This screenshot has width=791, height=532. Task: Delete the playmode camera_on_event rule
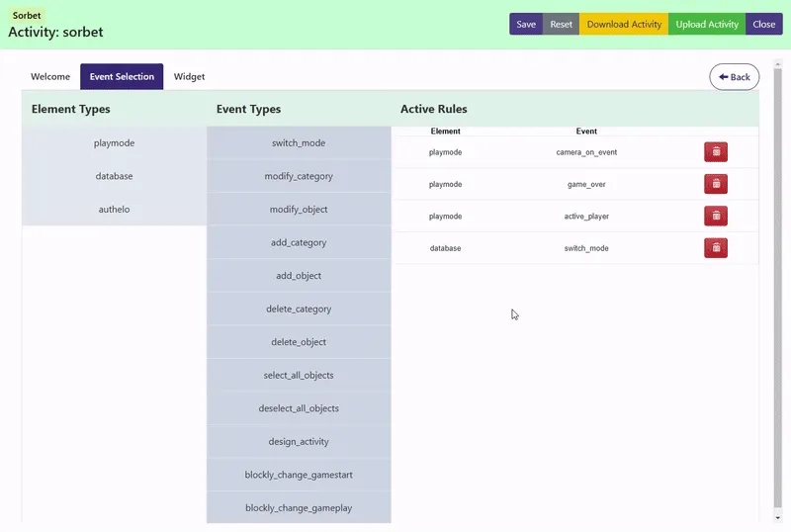coord(715,152)
